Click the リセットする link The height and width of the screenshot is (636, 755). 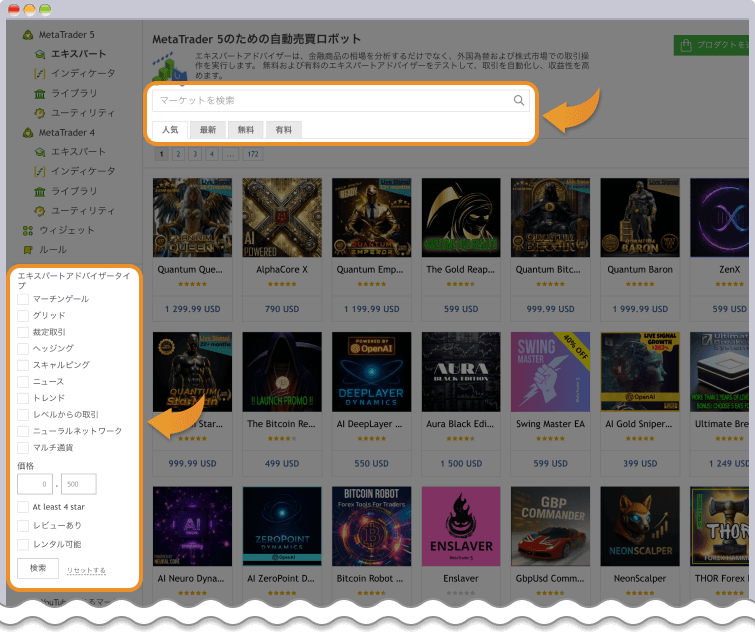(x=86, y=570)
